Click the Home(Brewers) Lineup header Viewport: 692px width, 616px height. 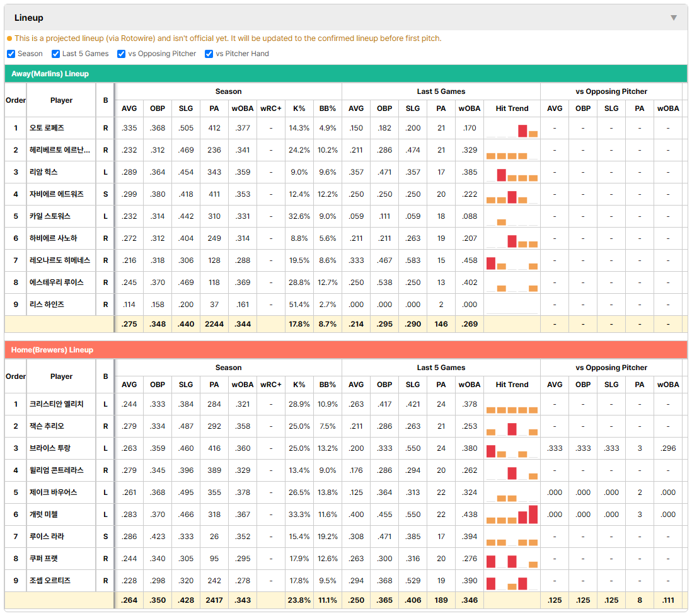[x=52, y=350]
